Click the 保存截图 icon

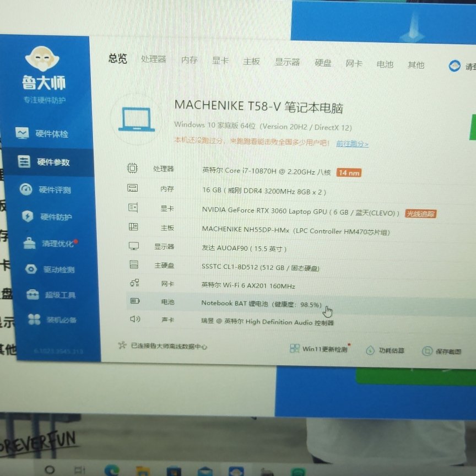coord(427,351)
